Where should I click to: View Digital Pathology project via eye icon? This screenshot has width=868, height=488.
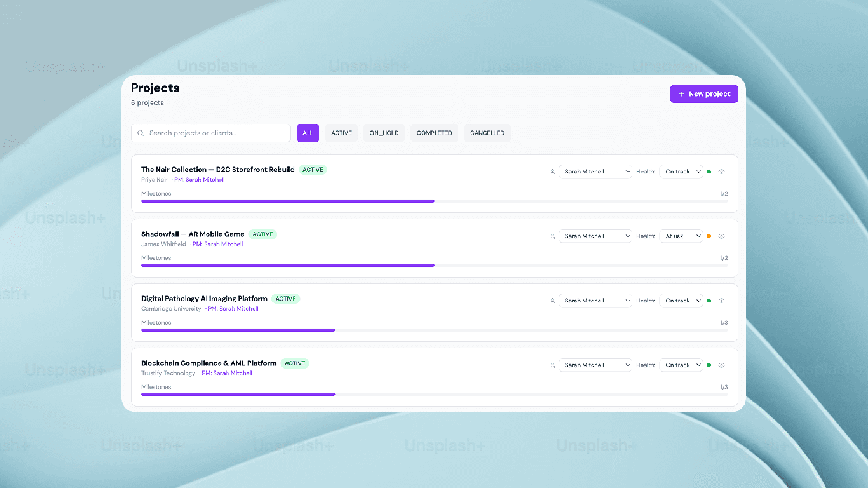click(x=722, y=301)
